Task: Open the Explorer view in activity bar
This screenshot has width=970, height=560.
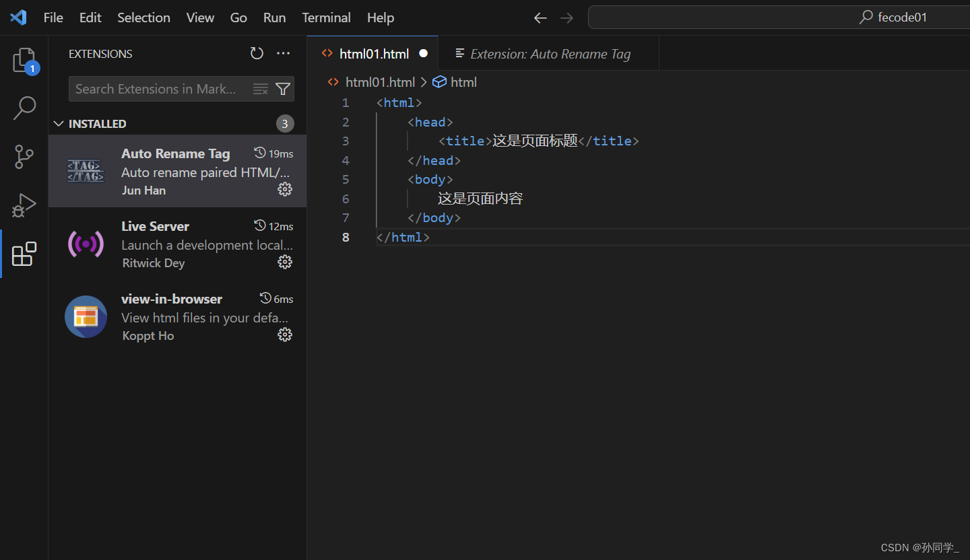Action: [x=24, y=60]
